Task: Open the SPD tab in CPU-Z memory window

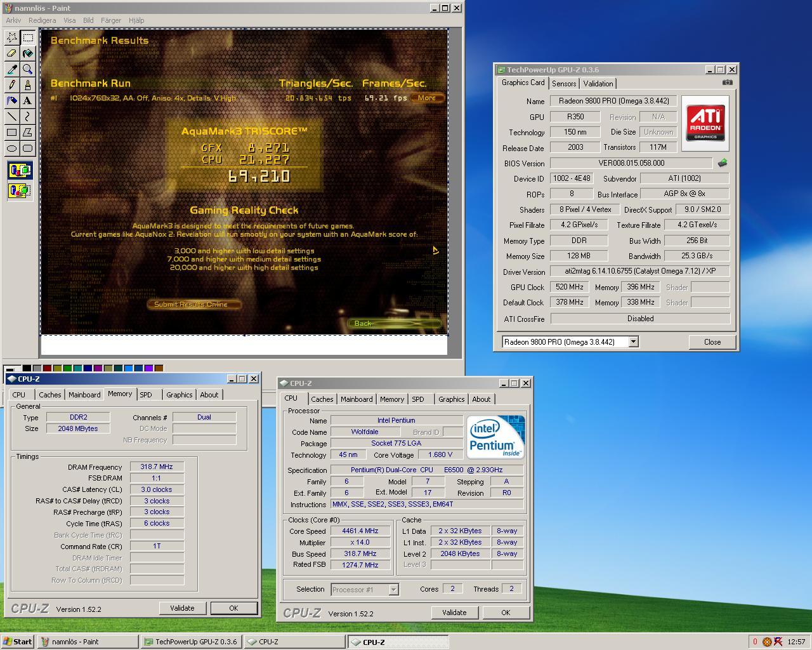Action: (146, 395)
